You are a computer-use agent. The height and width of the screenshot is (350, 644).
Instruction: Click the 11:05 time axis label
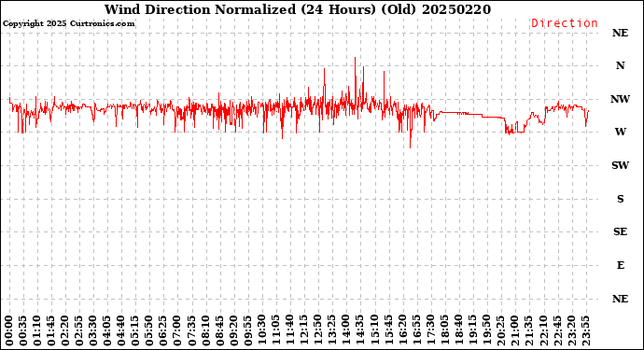[x=275, y=331]
